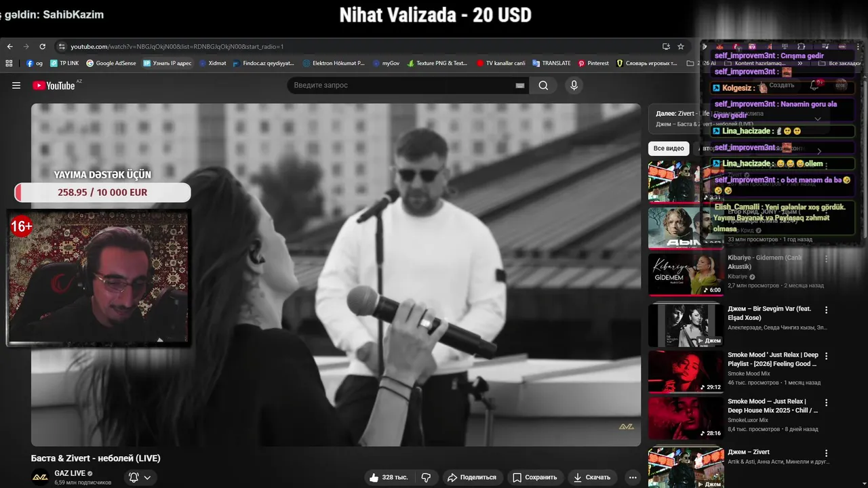Open GAZ LIVE channel avatar

[x=41, y=477]
